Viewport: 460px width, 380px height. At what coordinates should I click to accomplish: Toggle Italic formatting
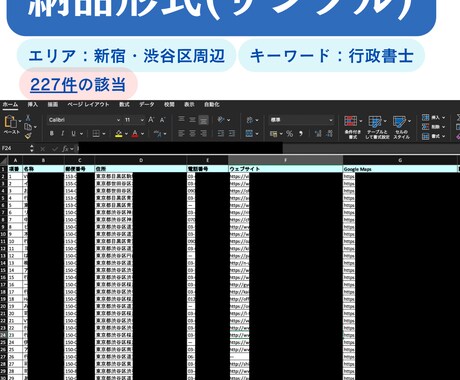(62, 133)
